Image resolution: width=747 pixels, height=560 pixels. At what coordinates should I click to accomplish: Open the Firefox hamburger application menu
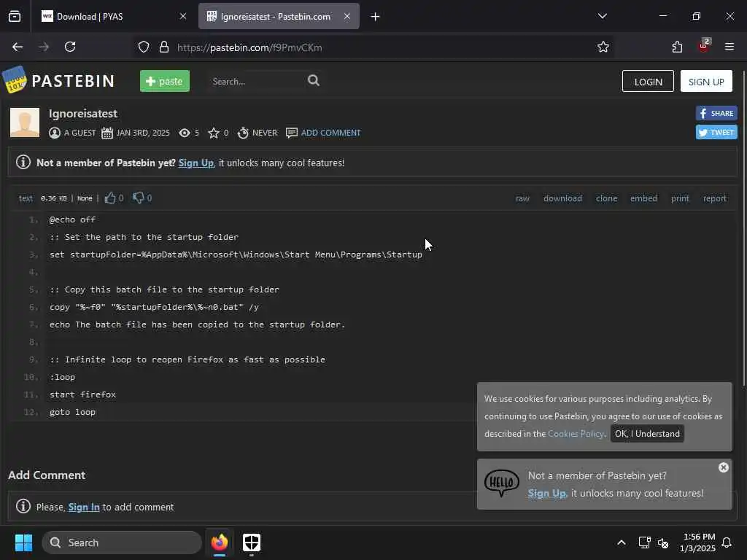(x=729, y=47)
